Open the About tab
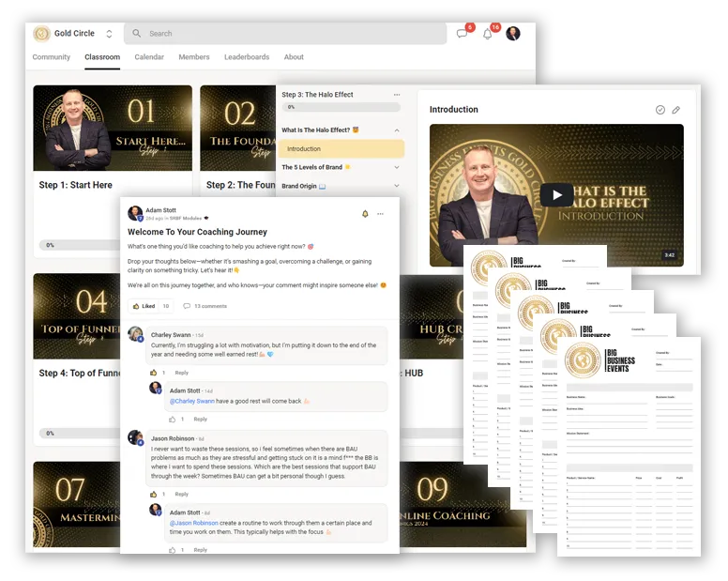728x581 pixels. (x=294, y=56)
